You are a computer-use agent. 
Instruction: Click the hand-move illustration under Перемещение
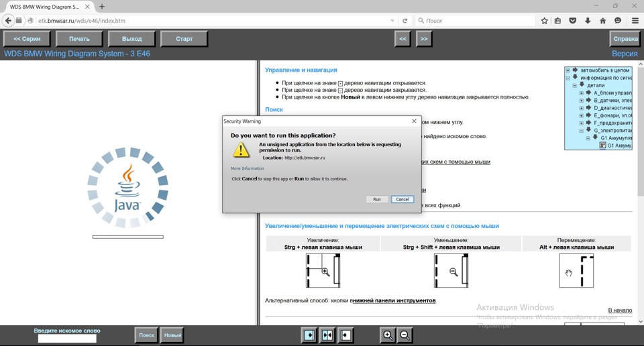pyautogui.click(x=576, y=270)
